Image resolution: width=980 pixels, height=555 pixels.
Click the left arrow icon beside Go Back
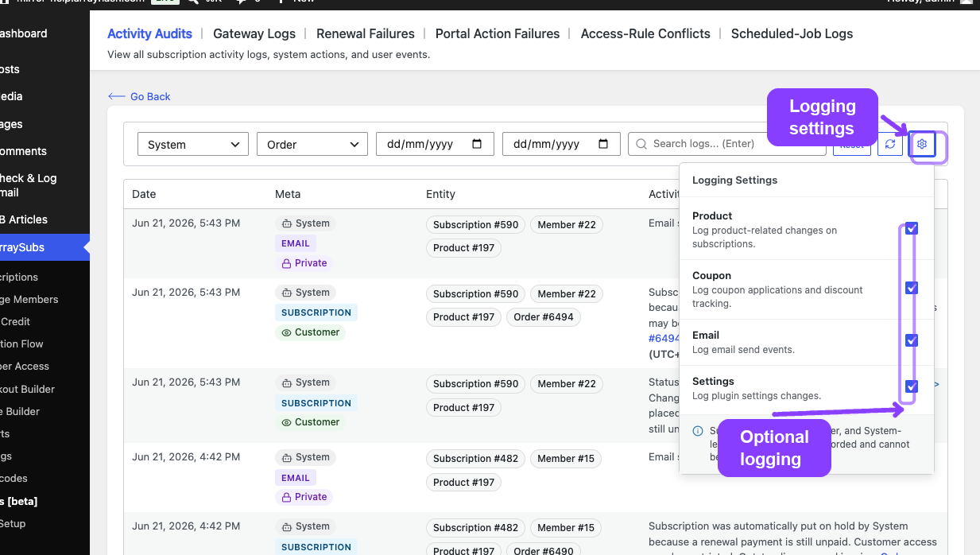pyautogui.click(x=116, y=96)
